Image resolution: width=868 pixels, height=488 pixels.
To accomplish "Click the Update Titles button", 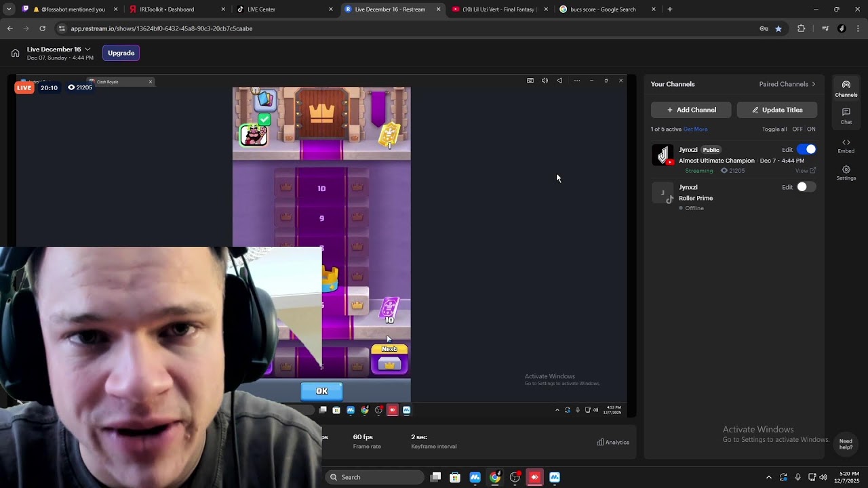I will pos(776,110).
